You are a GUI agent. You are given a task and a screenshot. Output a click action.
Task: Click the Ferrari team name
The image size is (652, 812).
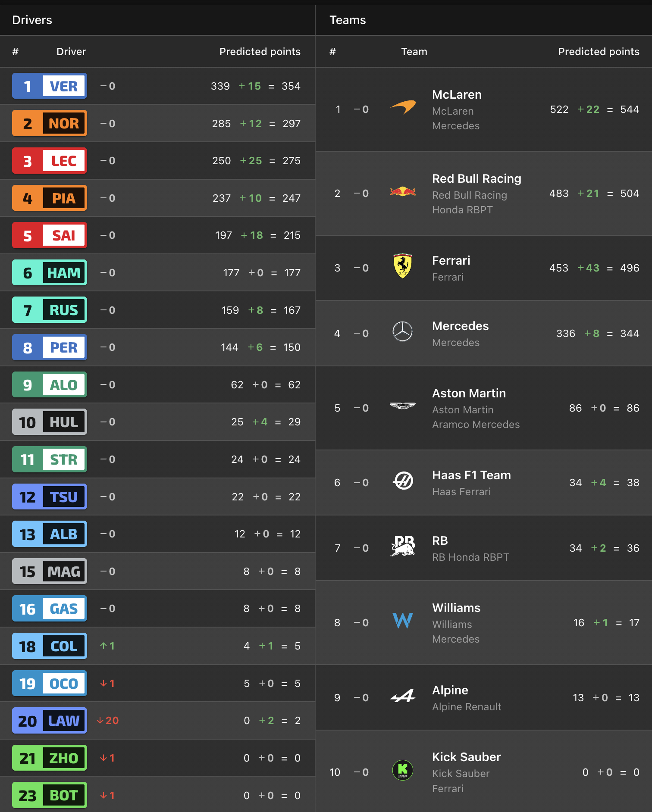[x=451, y=261]
